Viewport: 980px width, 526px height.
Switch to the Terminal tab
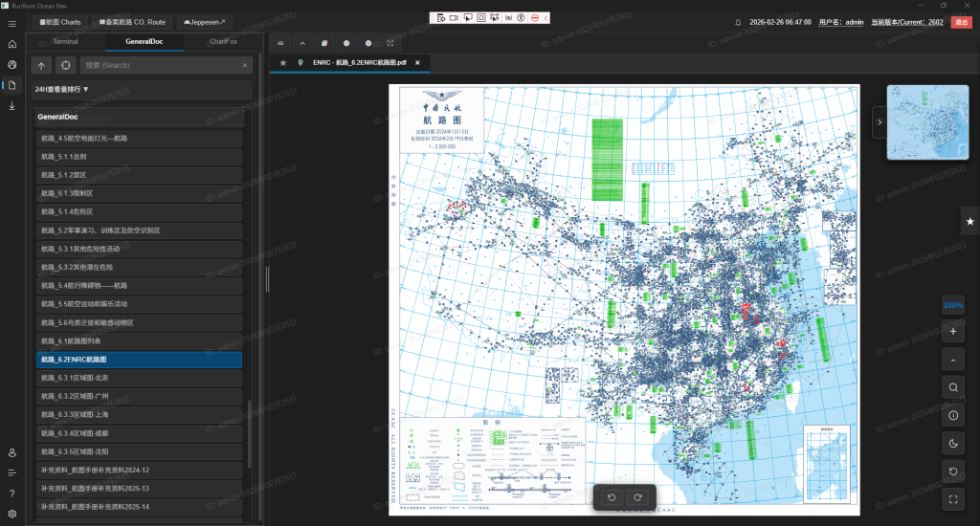pyautogui.click(x=65, y=42)
